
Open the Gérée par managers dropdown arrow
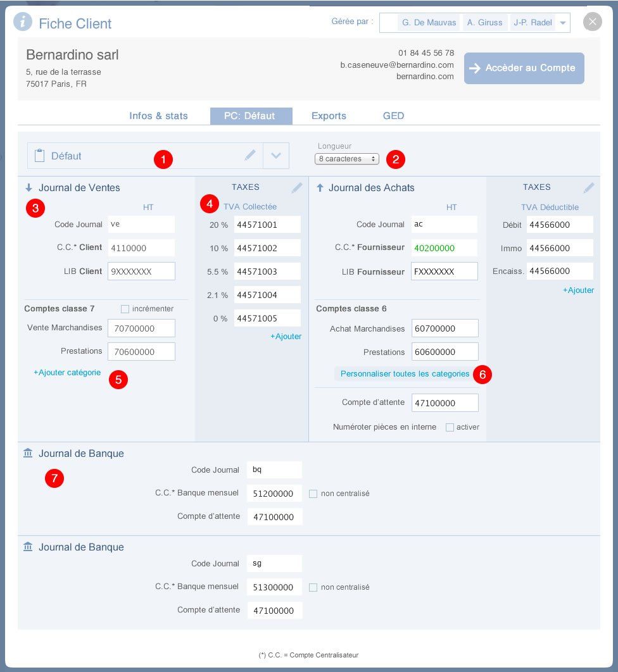click(563, 23)
